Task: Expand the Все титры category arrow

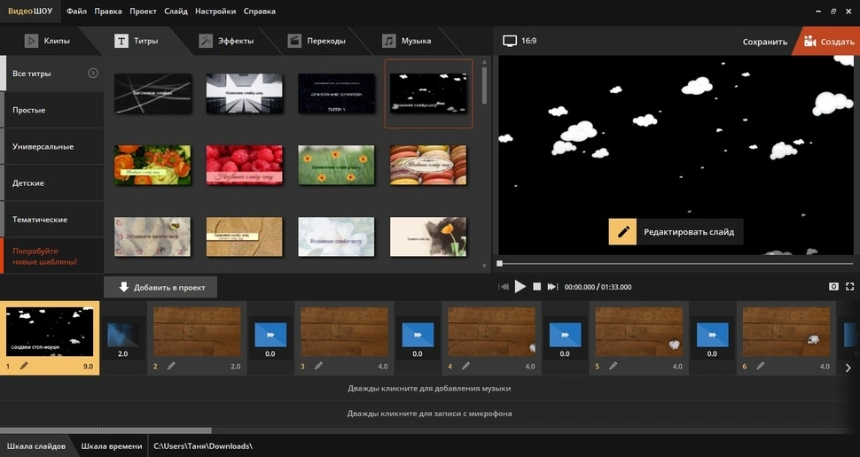Action: tap(93, 73)
